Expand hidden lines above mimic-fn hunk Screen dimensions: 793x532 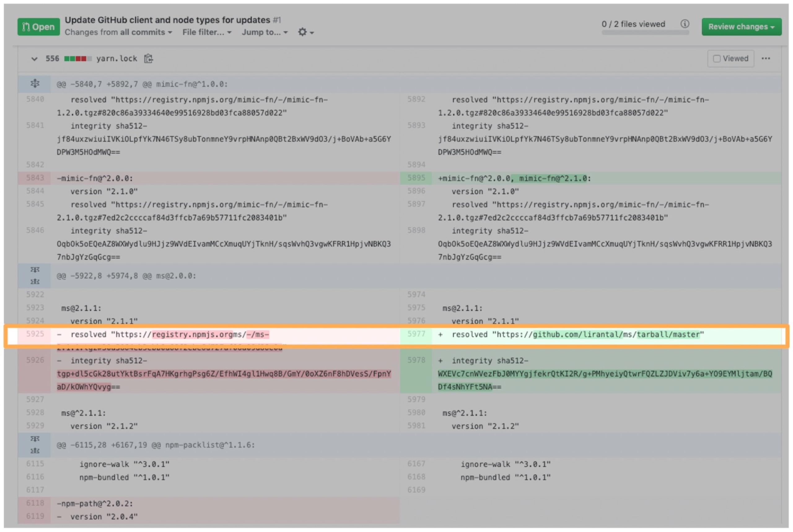[35, 84]
